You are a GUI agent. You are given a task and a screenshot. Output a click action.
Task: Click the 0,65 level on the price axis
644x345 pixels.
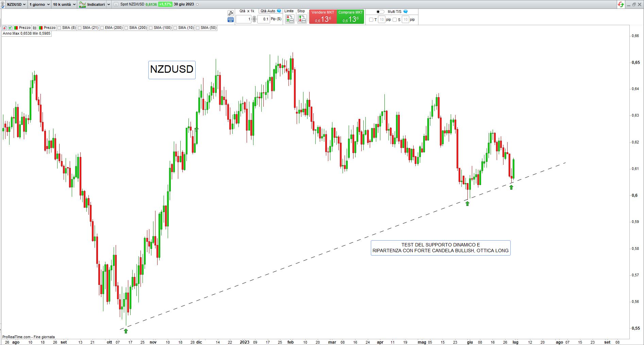(635, 63)
